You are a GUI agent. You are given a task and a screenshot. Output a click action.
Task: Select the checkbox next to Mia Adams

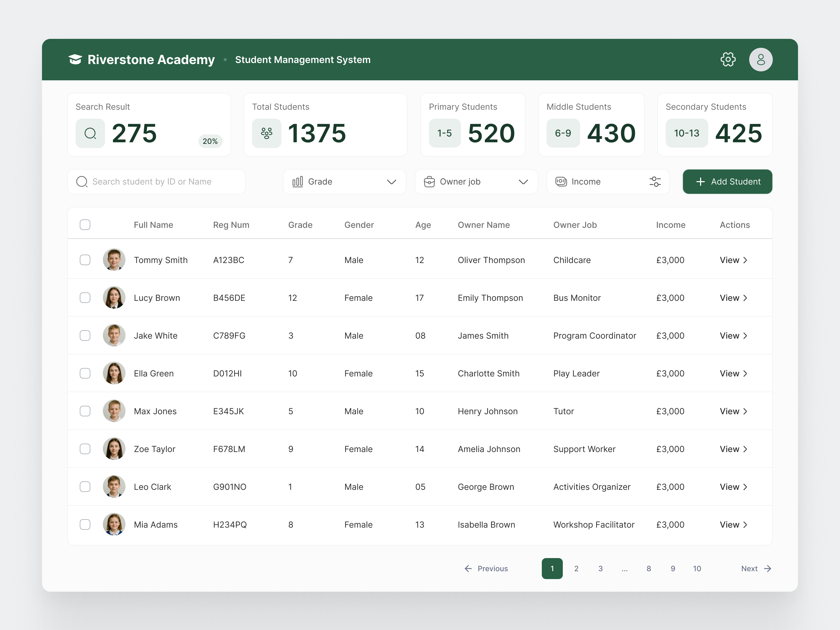pos(85,524)
